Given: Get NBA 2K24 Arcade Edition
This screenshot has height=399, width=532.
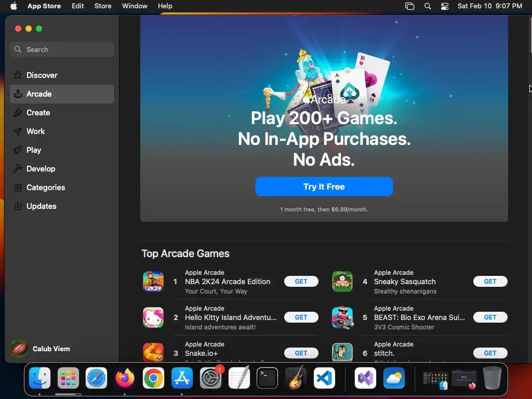Looking at the screenshot, I should click(x=301, y=281).
